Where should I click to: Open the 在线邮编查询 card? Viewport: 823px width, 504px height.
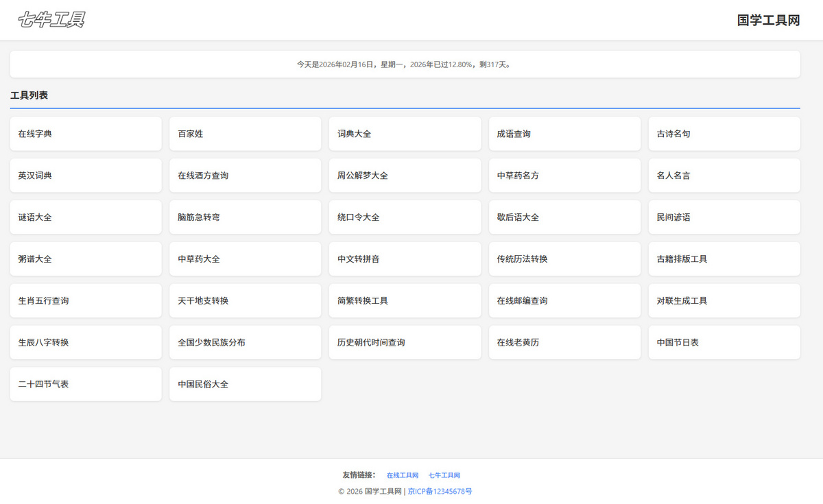point(564,301)
